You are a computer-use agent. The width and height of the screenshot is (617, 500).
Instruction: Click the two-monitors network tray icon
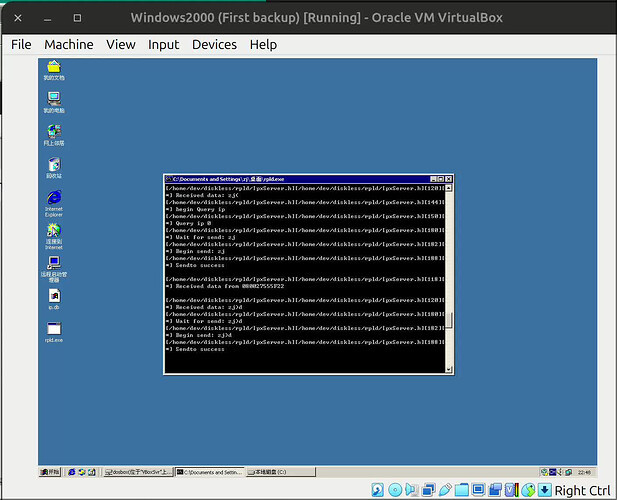coord(569,472)
